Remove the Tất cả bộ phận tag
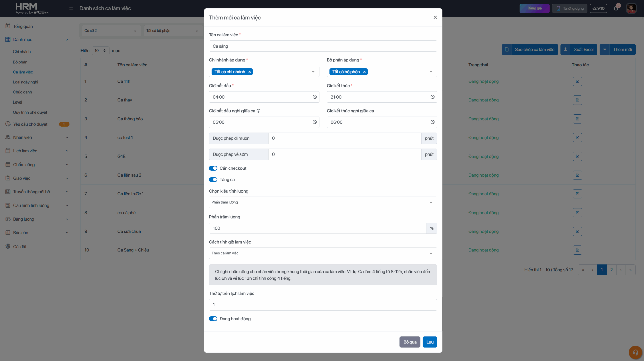The height and width of the screenshot is (361, 644). click(x=364, y=72)
